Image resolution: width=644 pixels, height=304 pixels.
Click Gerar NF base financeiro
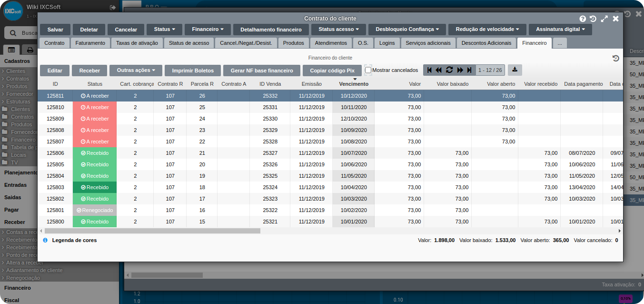click(x=262, y=71)
